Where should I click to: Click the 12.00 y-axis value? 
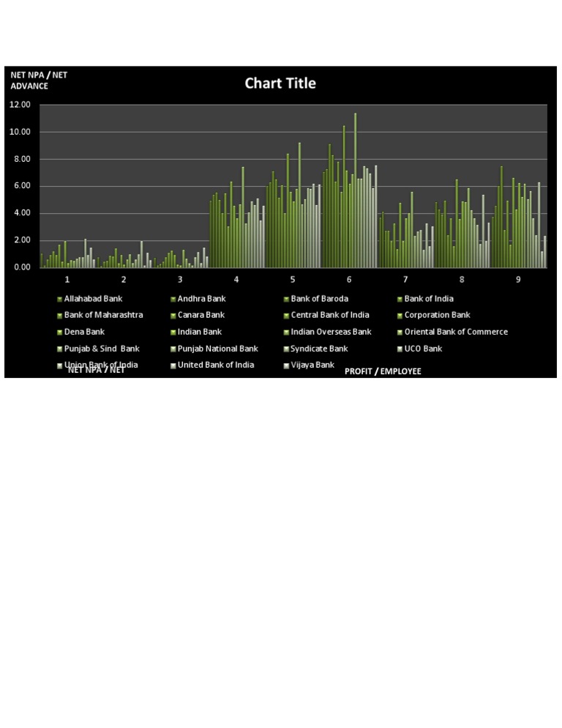point(20,105)
